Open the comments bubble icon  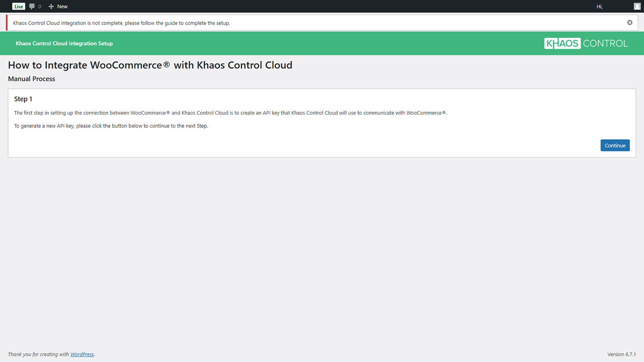point(32,6)
